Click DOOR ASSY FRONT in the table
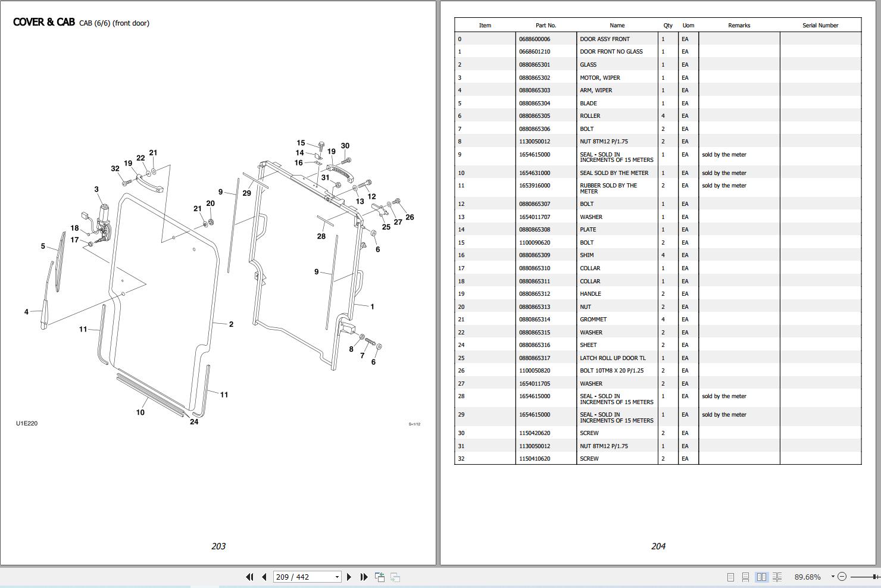 pos(605,39)
